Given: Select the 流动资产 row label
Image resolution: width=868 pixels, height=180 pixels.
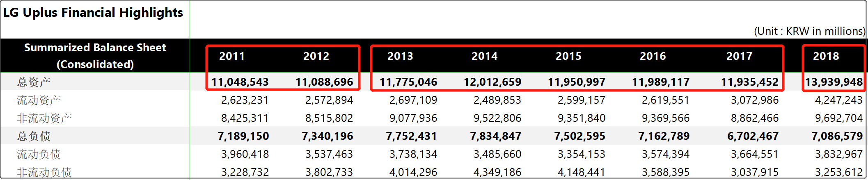Looking at the screenshot, I should pos(39,100).
